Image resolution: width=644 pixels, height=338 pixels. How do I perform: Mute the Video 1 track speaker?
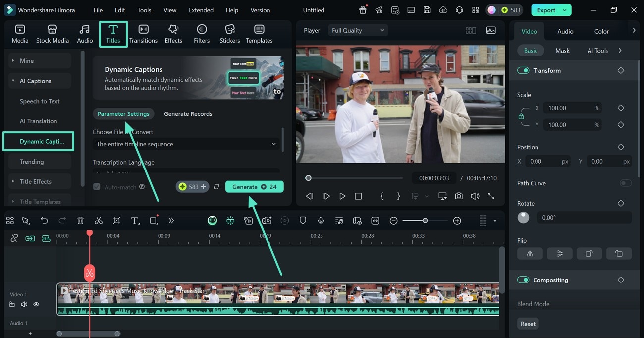point(24,304)
